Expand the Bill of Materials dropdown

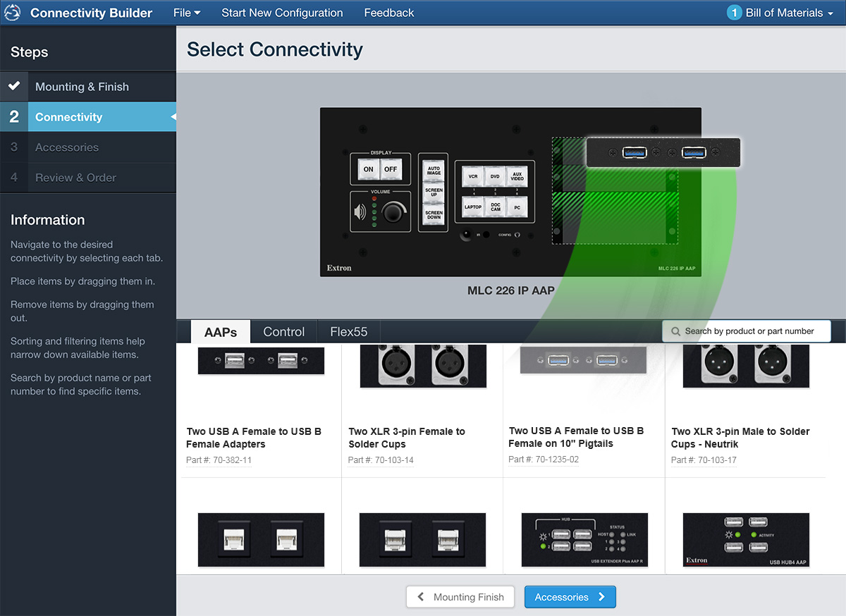point(789,13)
